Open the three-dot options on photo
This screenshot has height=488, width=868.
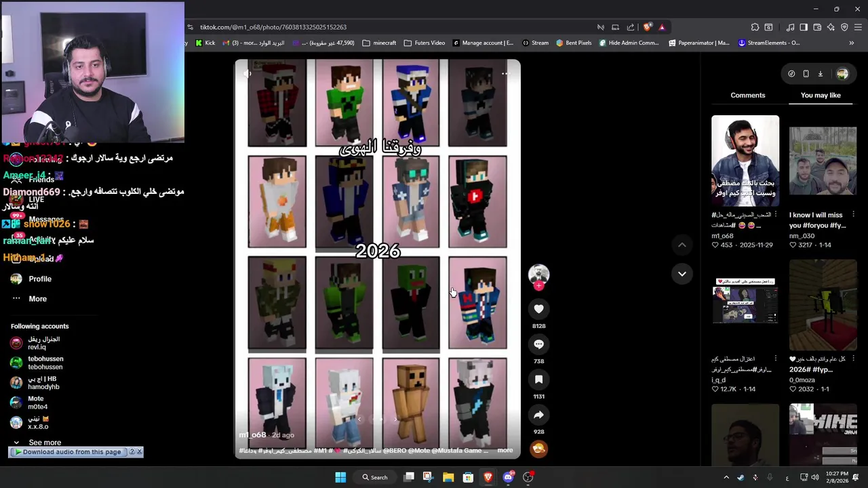[505, 73]
